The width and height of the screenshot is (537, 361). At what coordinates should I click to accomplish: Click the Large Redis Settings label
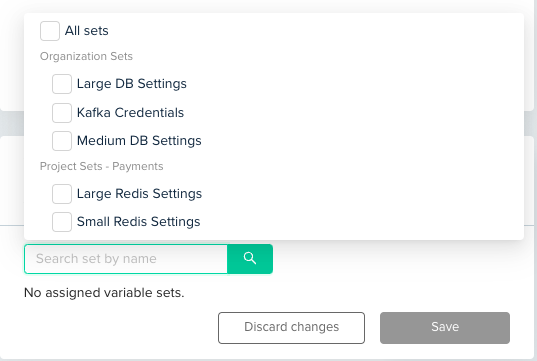[139, 194]
